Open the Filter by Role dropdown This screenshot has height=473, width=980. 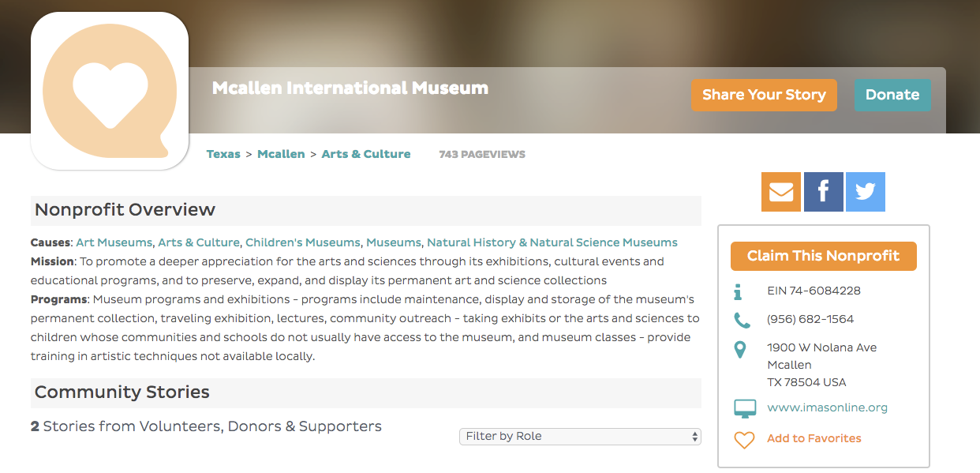(x=580, y=437)
